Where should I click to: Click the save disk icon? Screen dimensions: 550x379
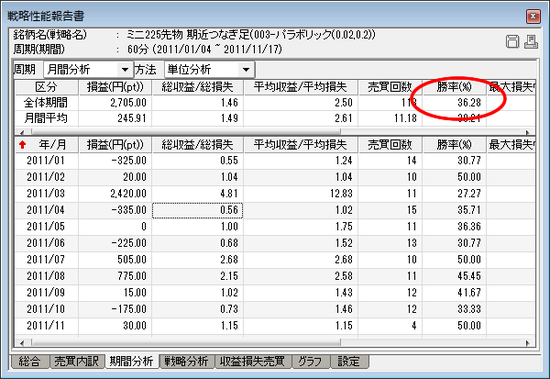(512, 42)
